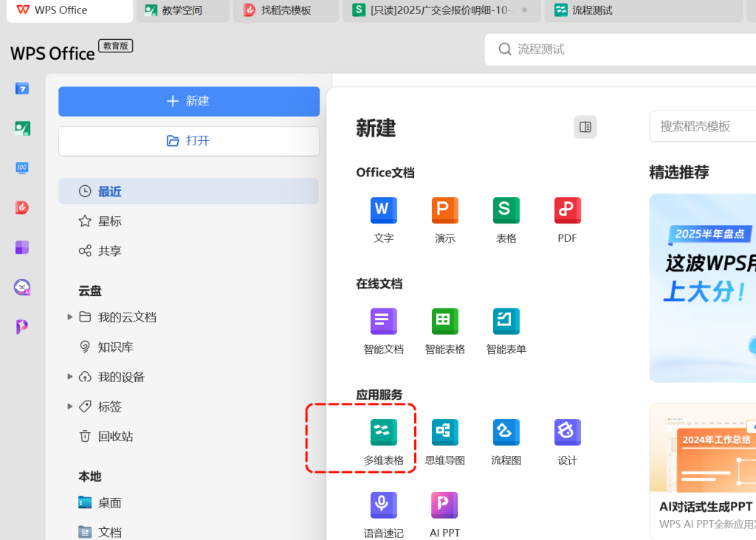Expand 我的设备 tree node
Screen dimensions: 756x540
69,377
